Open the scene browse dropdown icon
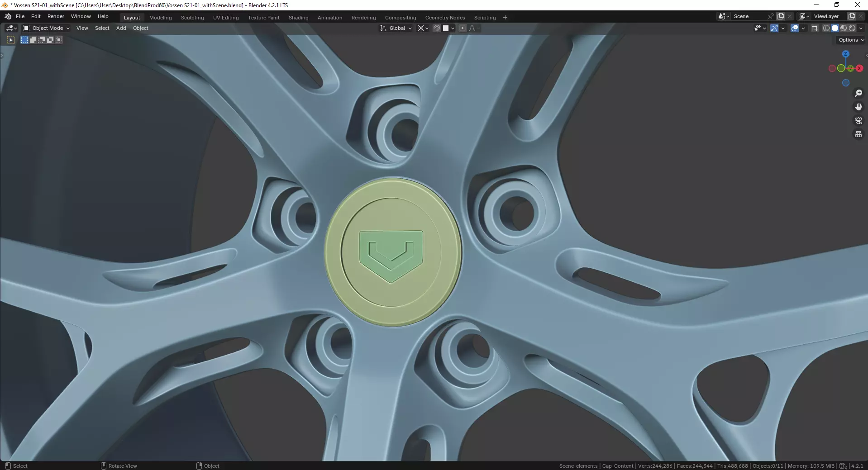The height and width of the screenshot is (470, 868). point(724,16)
